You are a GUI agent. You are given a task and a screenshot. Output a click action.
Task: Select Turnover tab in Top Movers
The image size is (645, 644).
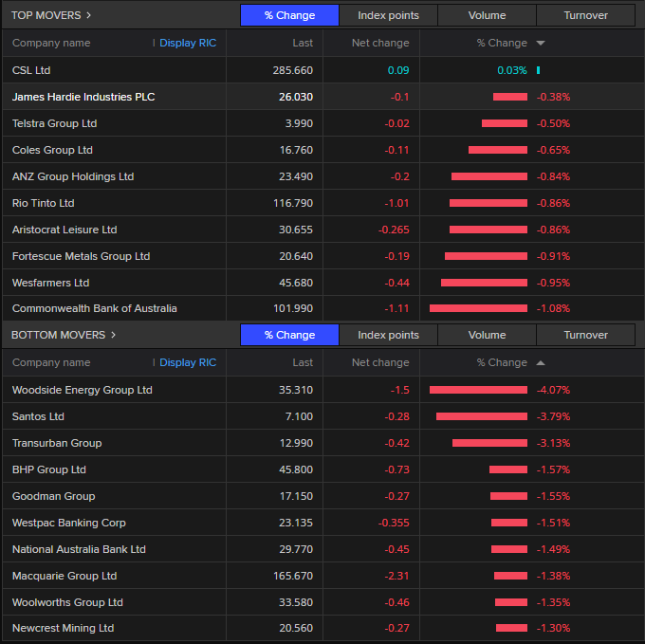pos(586,15)
